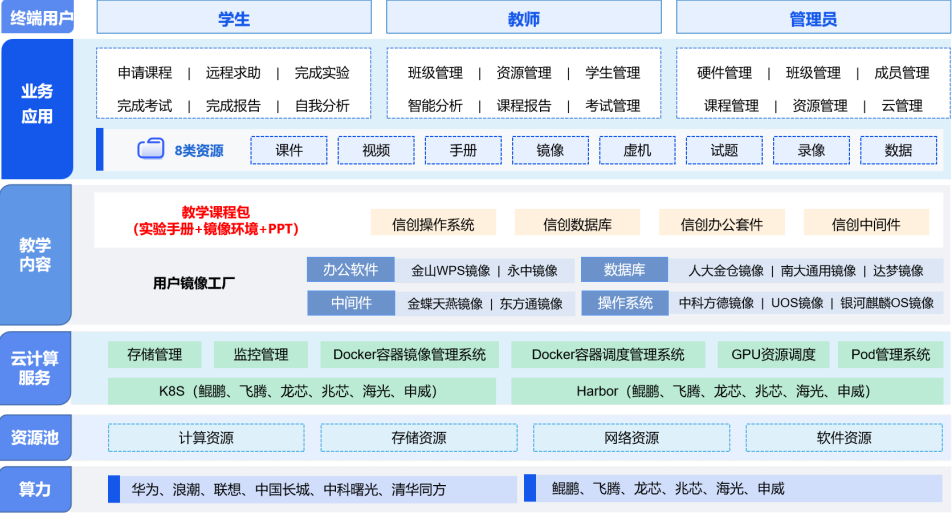
Task: Click the 信创中间件 box
Action: (x=866, y=224)
